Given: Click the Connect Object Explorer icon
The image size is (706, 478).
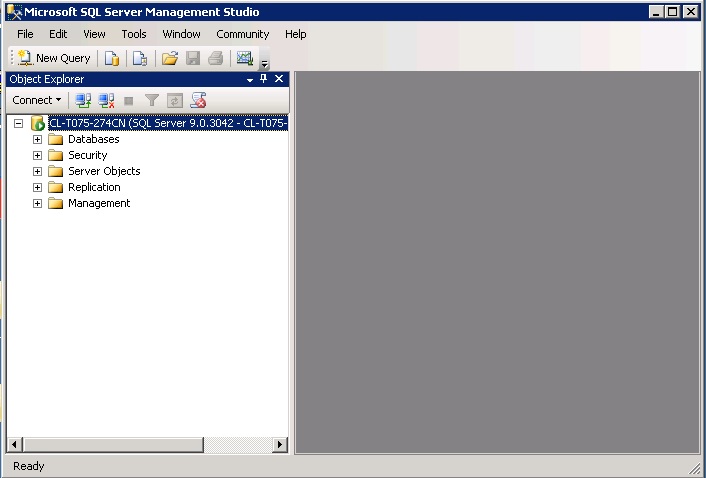Looking at the screenshot, I should tap(83, 100).
